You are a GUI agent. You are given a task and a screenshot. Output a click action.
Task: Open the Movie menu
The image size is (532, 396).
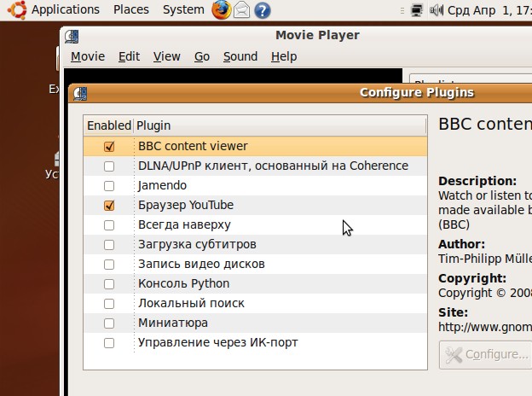88,56
